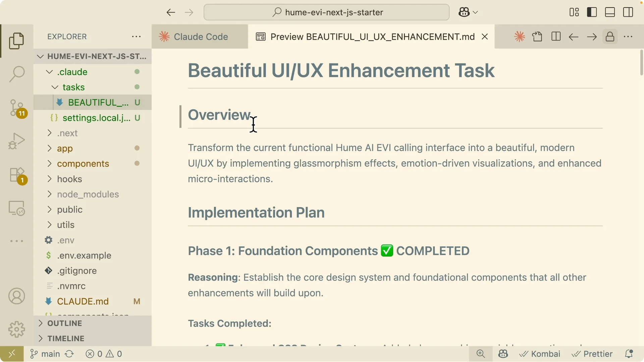Open the Accounts menu
This screenshot has width=644, height=362.
tap(16, 296)
